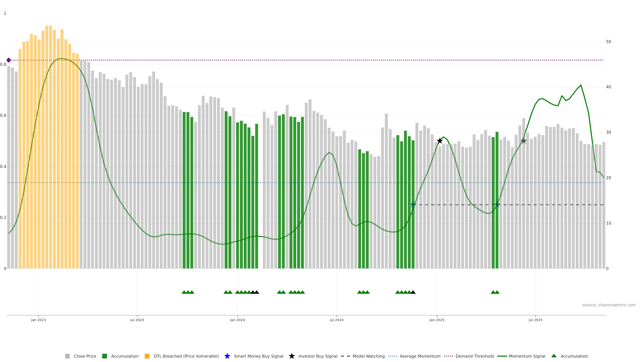Click the last black triangle before Jan 2025
644x362 pixels.
coord(413,292)
